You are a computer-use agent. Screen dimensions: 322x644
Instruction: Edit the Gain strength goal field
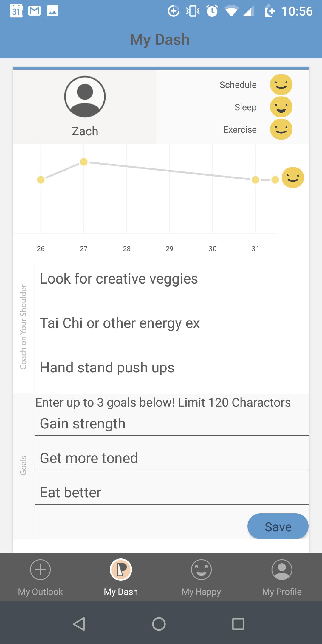click(172, 424)
